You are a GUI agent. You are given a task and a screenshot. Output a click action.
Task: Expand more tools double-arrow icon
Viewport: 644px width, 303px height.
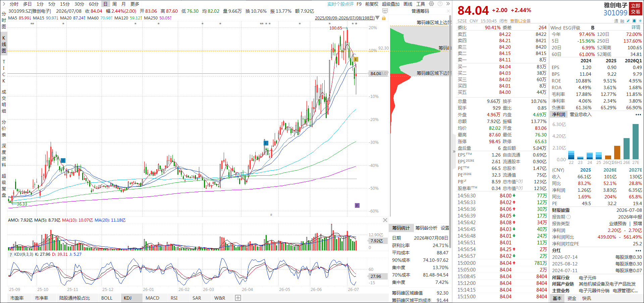pos(448,4)
